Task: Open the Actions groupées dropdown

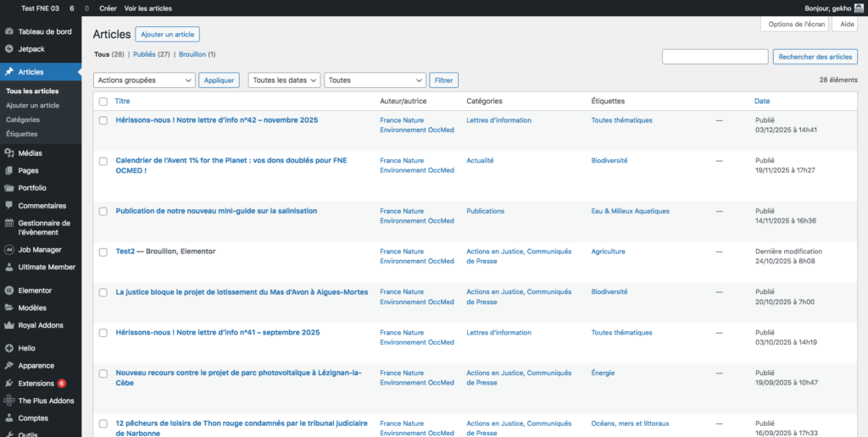Action: [144, 80]
